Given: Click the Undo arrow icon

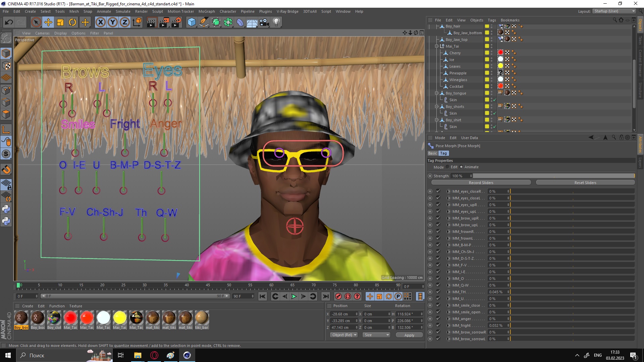Looking at the screenshot, I should (9, 22).
